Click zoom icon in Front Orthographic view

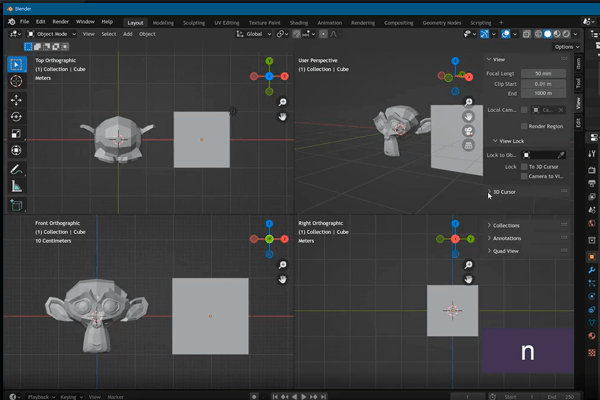[282, 265]
